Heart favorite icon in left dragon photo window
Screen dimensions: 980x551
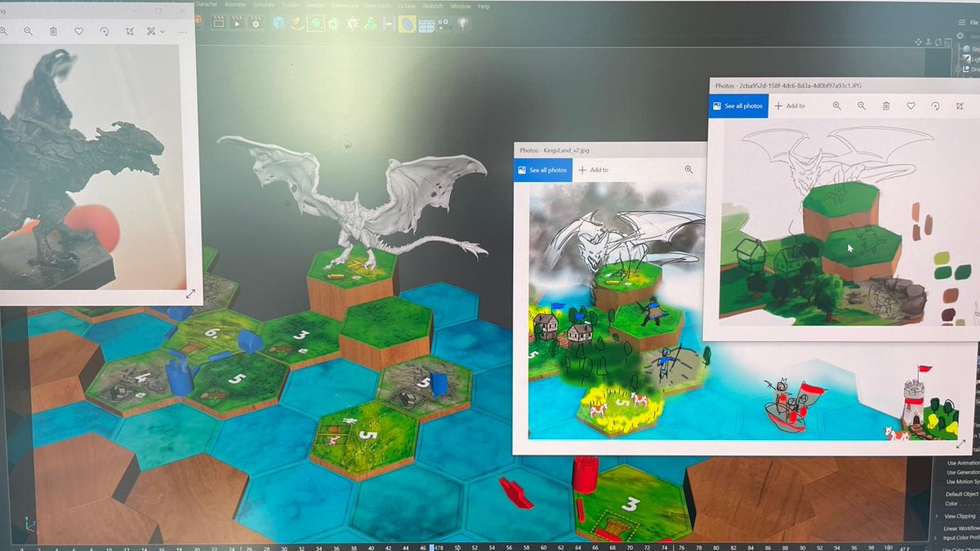[78, 31]
